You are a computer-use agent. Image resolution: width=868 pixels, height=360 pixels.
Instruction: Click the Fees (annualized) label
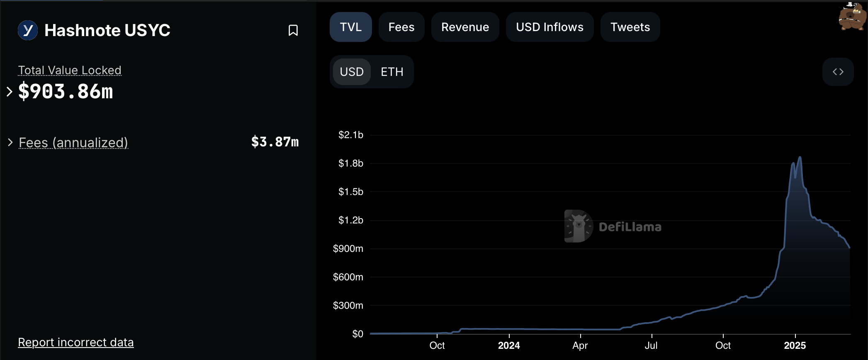(x=73, y=142)
